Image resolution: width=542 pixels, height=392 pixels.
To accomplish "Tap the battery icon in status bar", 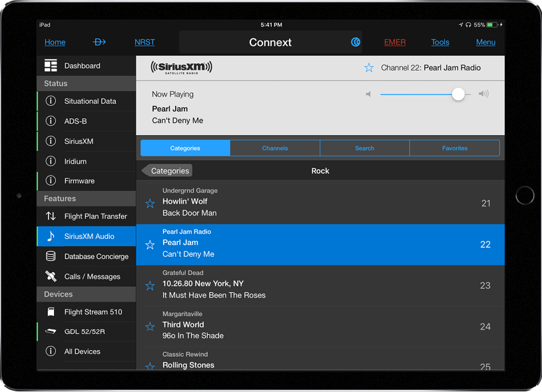I will 492,25.
